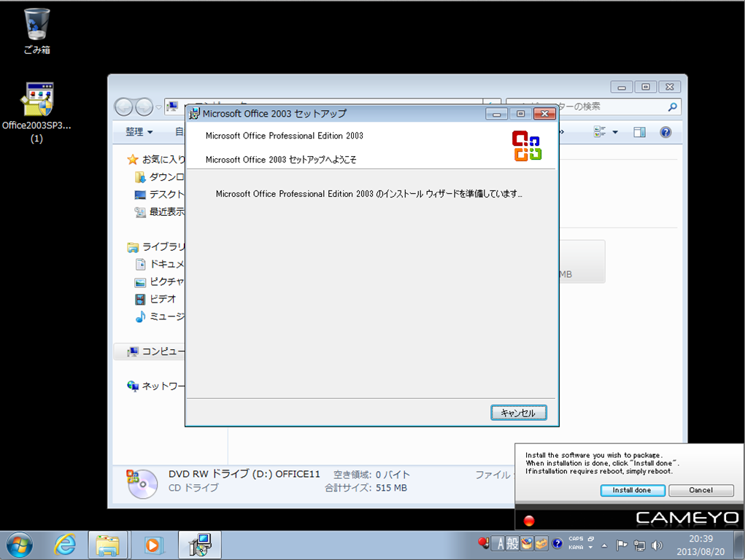Toggle CAPS lock on language bar
Viewport: 745px width, 560px height.
(x=576, y=539)
